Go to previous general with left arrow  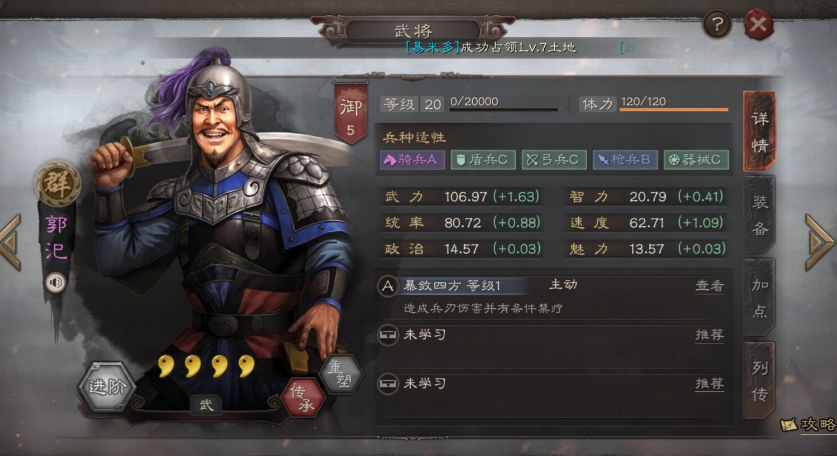tap(11, 242)
